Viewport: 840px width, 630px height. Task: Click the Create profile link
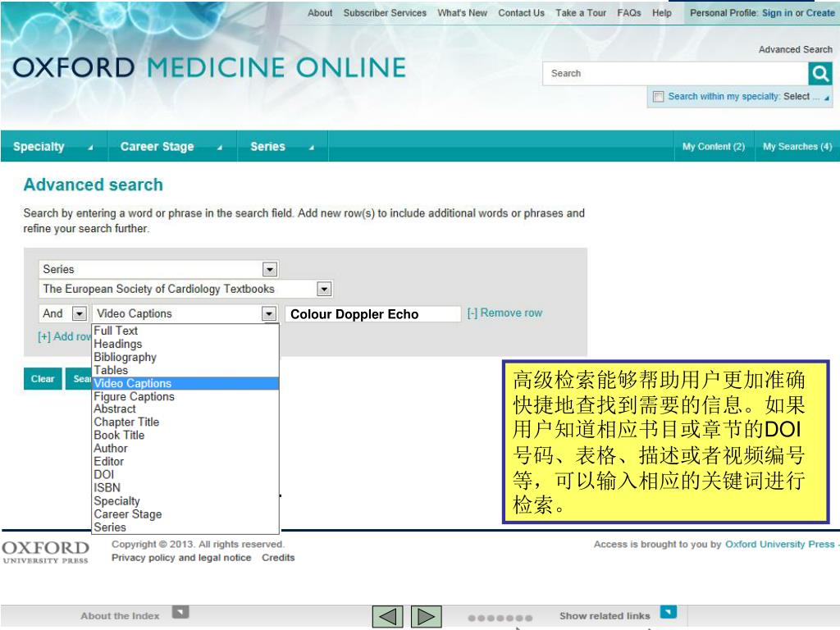(x=820, y=13)
